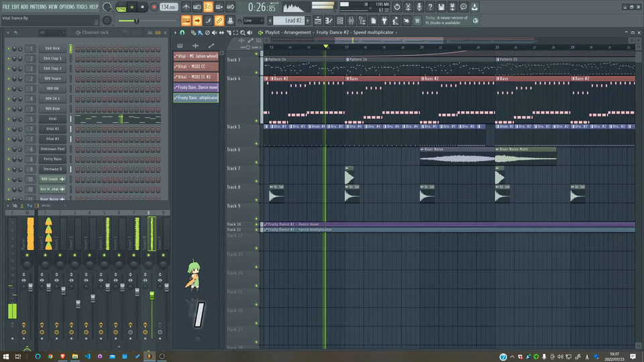Viewport: 644px width, 362px height.
Task: Click the microphone one-click recording icon
Action: [x=419, y=7]
